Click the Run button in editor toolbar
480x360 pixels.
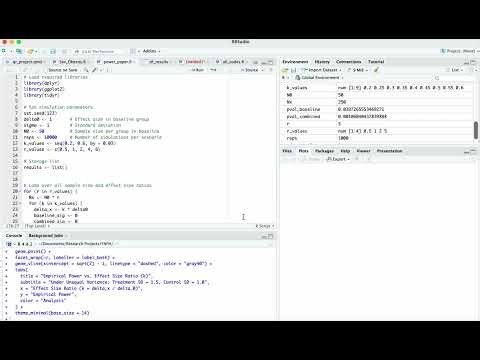pyautogui.click(x=198, y=70)
